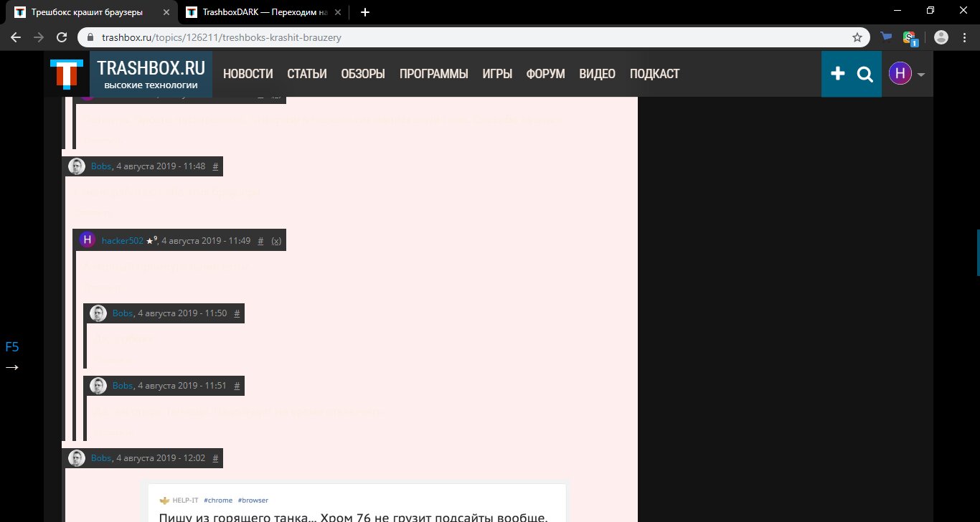
Task: Open Bobs profile on 12:02 comment
Action: coord(101,458)
